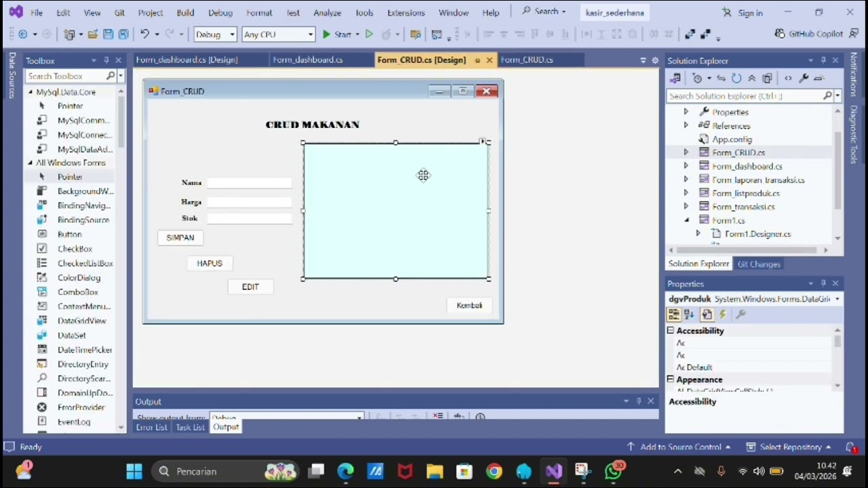Image resolution: width=868 pixels, height=488 pixels.
Task: Click Show All Files icon in Solution Explorer
Action: [767, 79]
